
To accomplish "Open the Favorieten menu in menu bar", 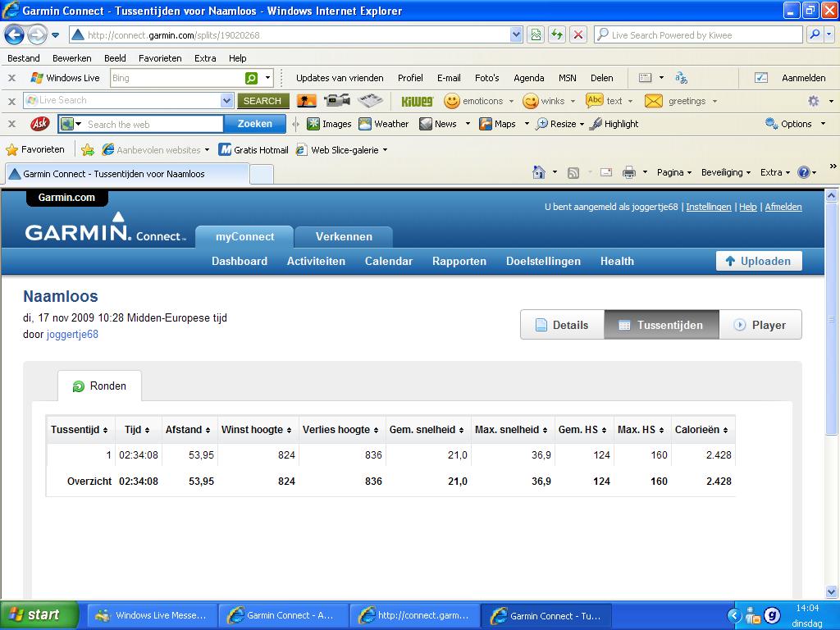I will click(160, 58).
